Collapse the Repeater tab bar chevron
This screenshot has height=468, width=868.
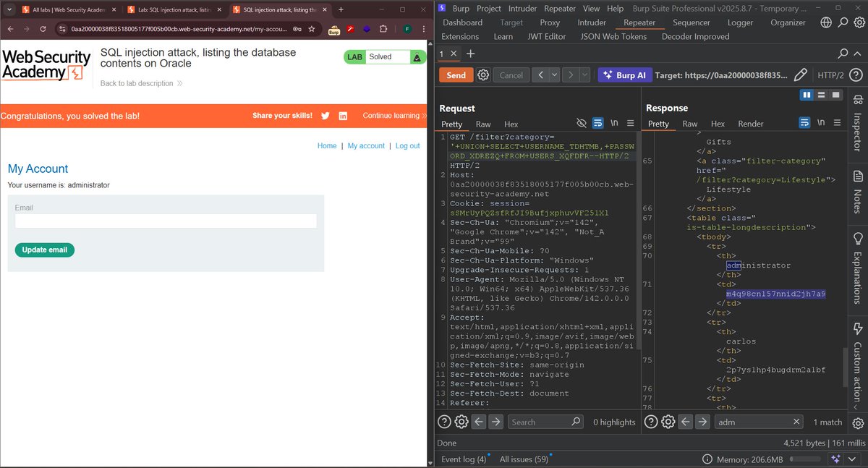click(x=857, y=54)
